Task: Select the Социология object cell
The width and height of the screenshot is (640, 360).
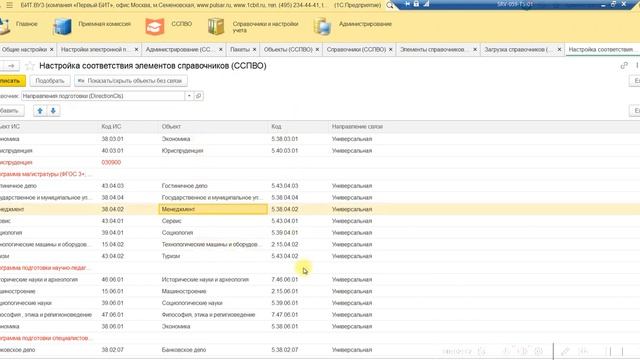Action: click(x=213, y=233)
